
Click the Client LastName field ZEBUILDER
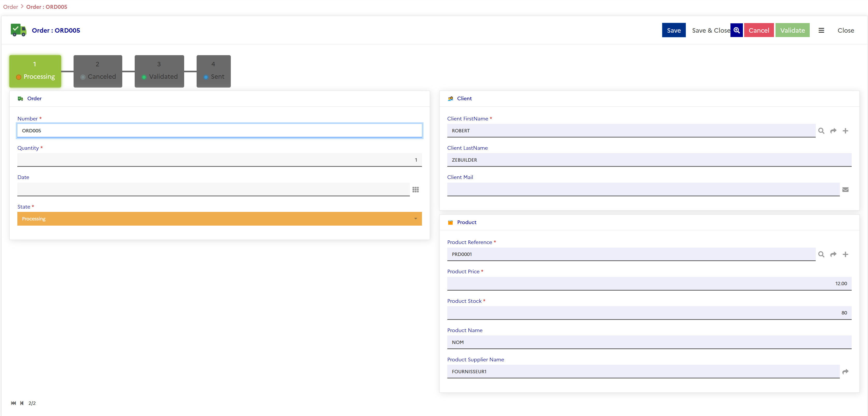(x=649, y=160)
